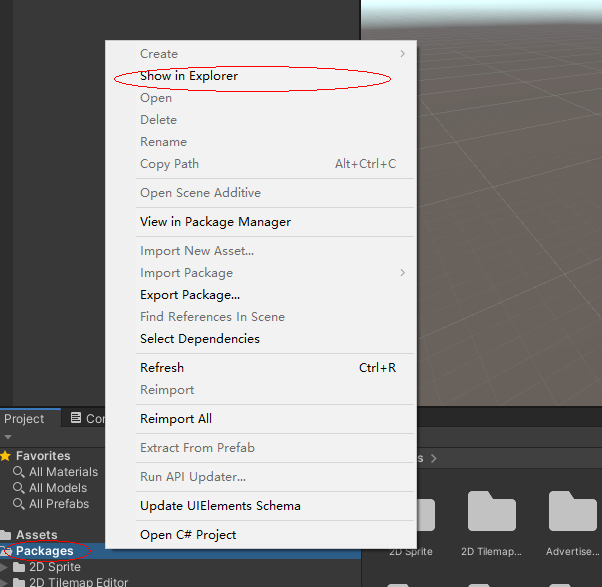Click the 2D Tilemap... grid label
602x587 pixels.
click(491, 552)
